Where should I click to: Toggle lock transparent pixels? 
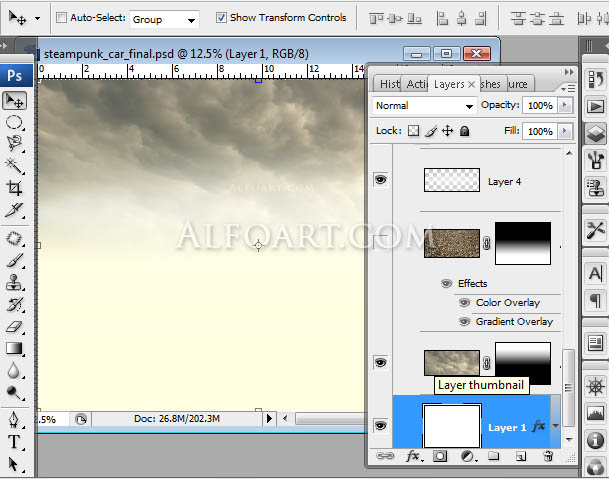[x=413, y=131]
